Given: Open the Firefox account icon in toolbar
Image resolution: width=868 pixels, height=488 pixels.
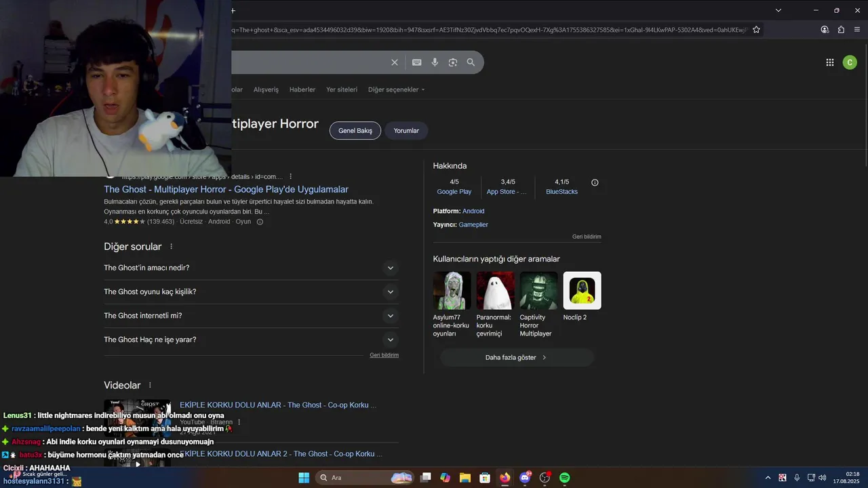Looking at the screenshot, I should (825, 30).
